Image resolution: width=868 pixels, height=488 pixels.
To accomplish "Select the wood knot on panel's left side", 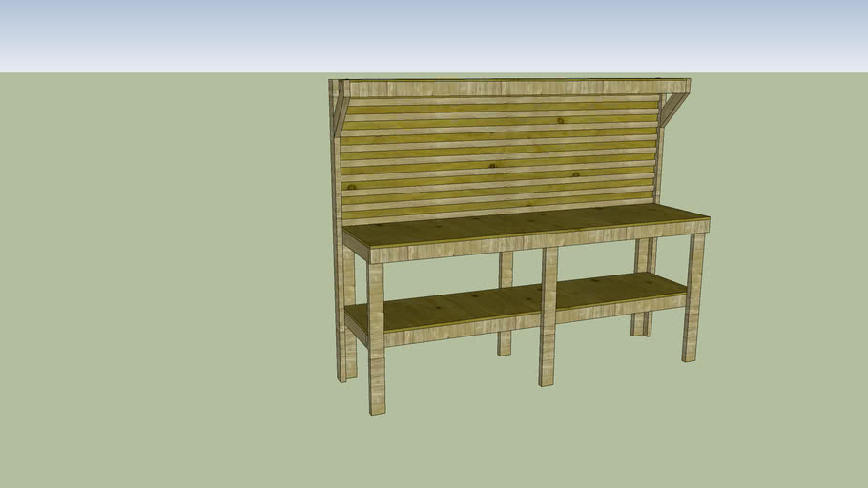I will (x=352, y=186).
